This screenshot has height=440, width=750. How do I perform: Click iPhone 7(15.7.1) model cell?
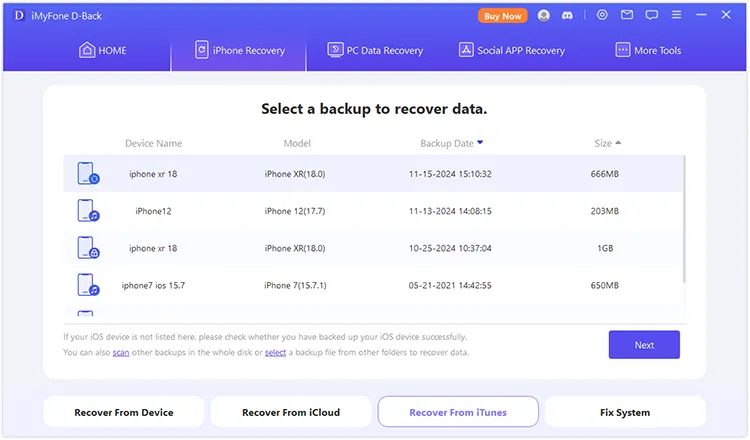295,286
